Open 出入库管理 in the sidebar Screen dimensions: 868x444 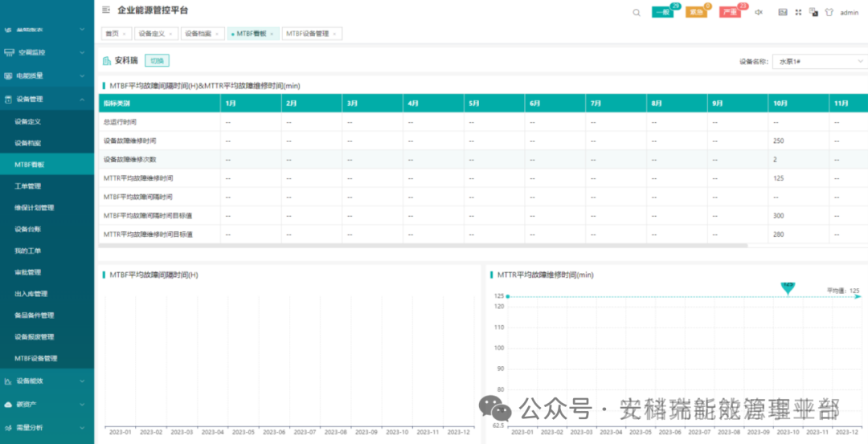(47, 294)
